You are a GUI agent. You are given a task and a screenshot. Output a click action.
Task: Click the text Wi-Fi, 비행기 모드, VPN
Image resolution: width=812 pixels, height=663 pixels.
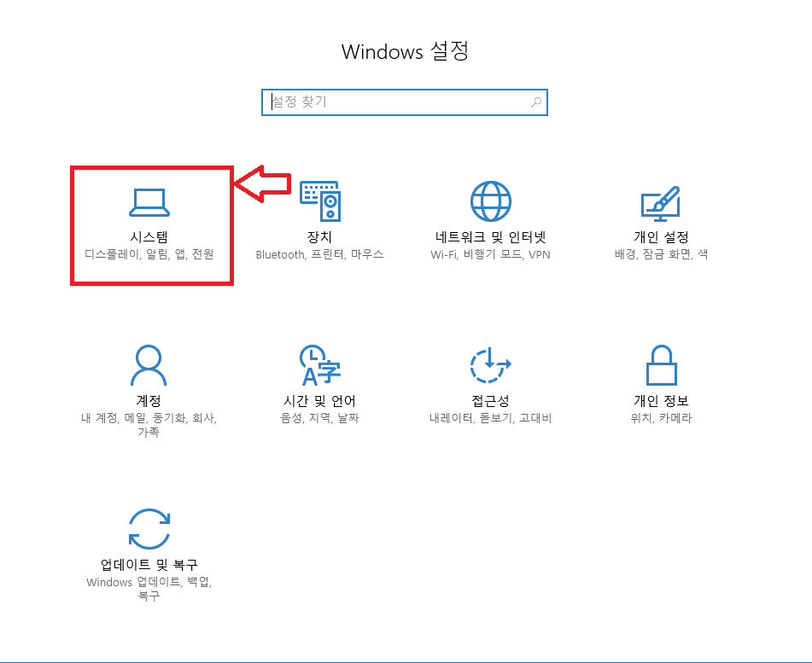(490, 254)
